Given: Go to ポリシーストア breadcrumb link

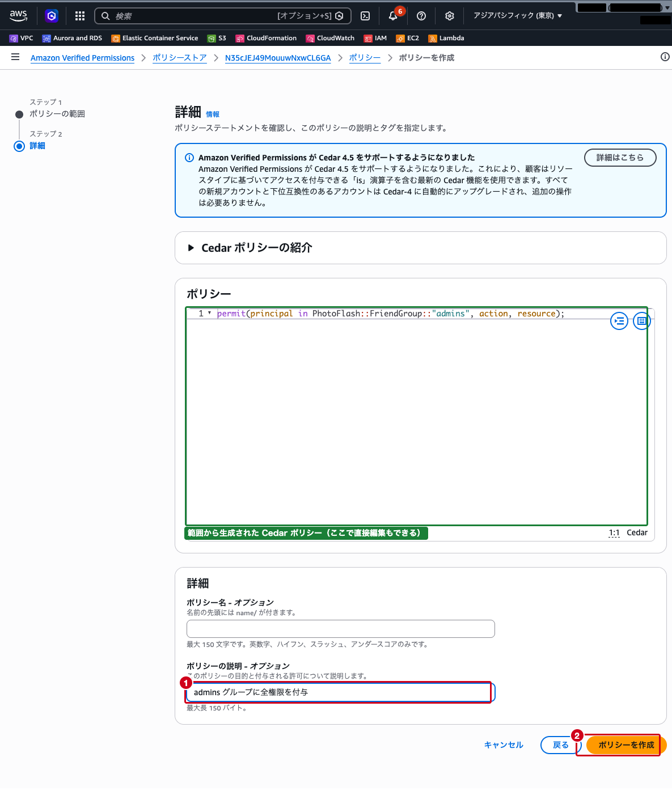Looking at the screenshot, I should pos(180,58).
